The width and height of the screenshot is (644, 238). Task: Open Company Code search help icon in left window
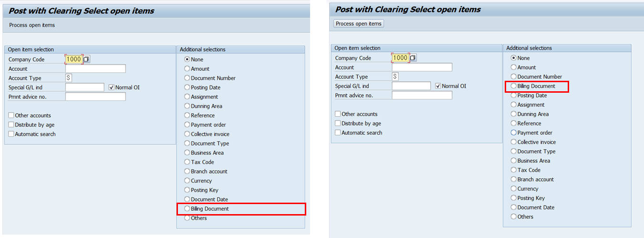tap(87, 59)
